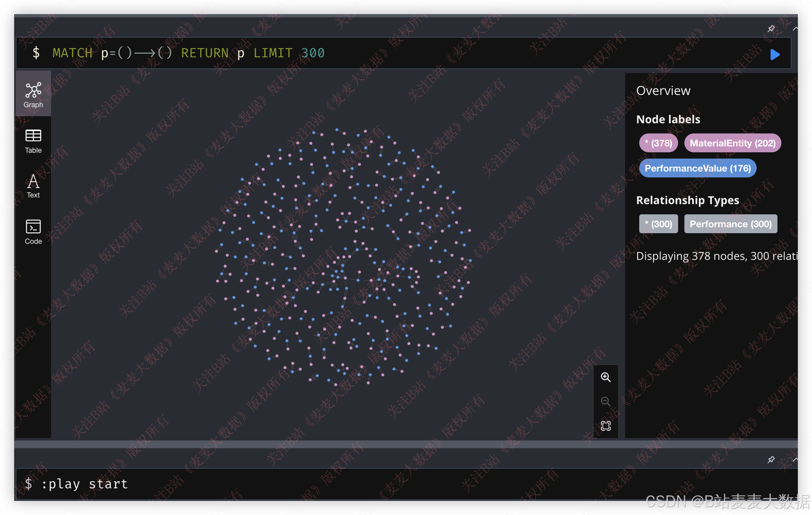This screenshot has width=812, height=515.
Task: Select all relationships (300) chip
Action: pos(658,224)
